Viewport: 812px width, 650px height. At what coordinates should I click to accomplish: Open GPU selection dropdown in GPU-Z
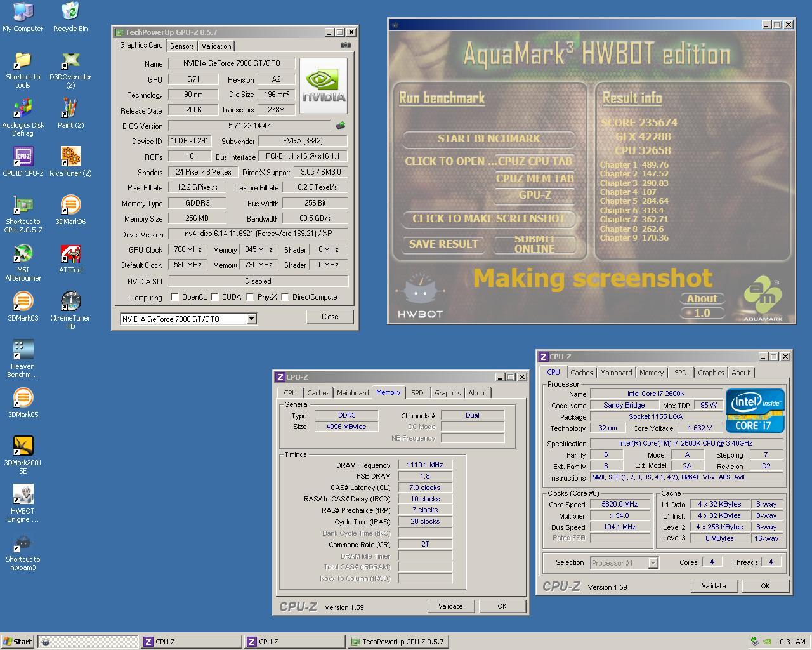[251, 319]
